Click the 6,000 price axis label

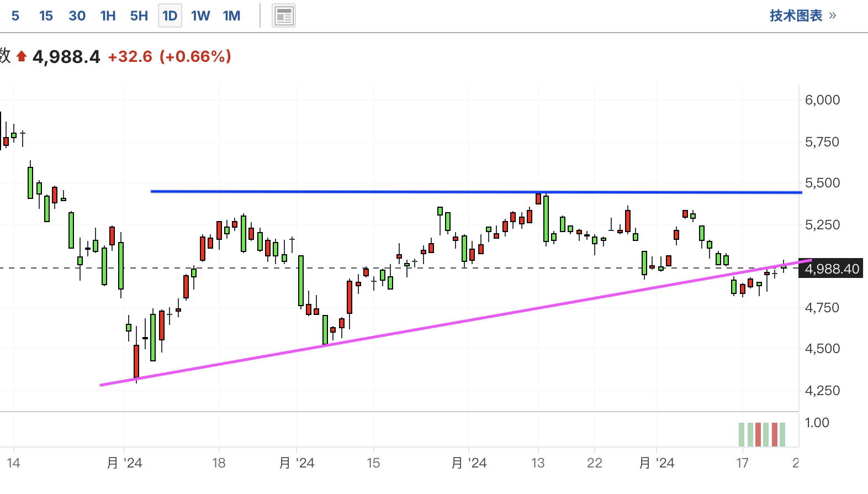822,100
